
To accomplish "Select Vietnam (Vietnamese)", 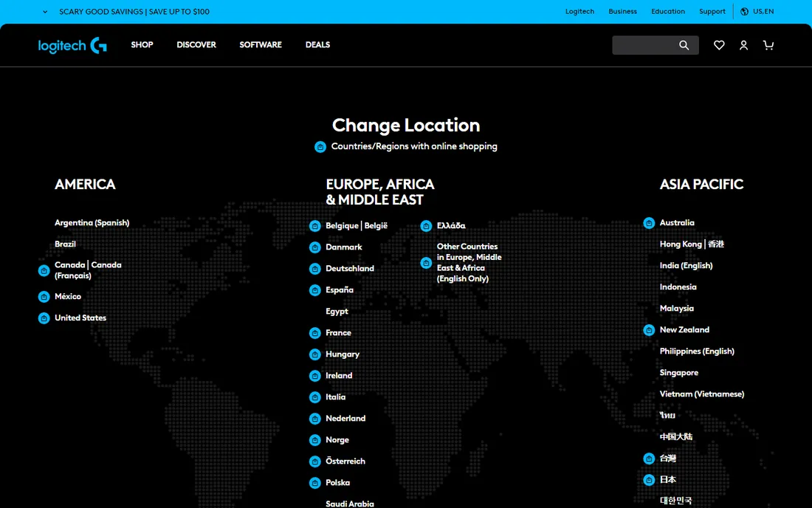I will [x=702, y=394].
